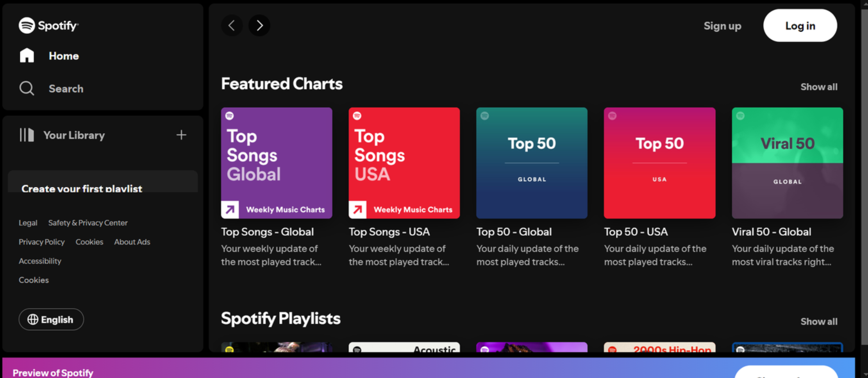Click the Your Library icon
The image size is (868, 378).
click(x=26, y=135)
